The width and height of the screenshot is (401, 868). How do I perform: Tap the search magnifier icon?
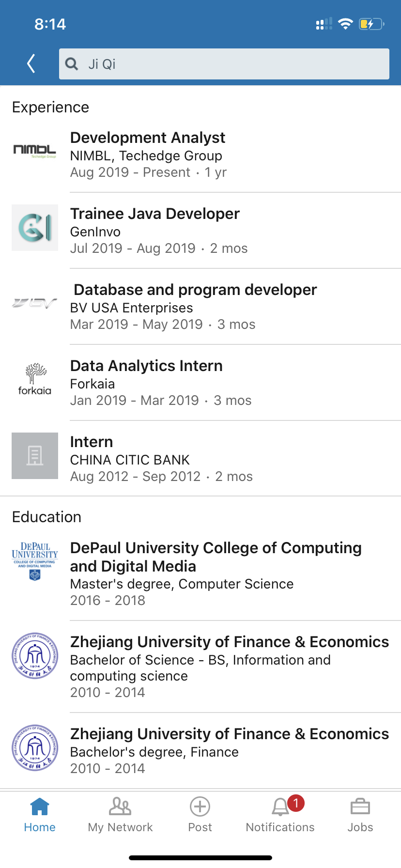point(72,64)
